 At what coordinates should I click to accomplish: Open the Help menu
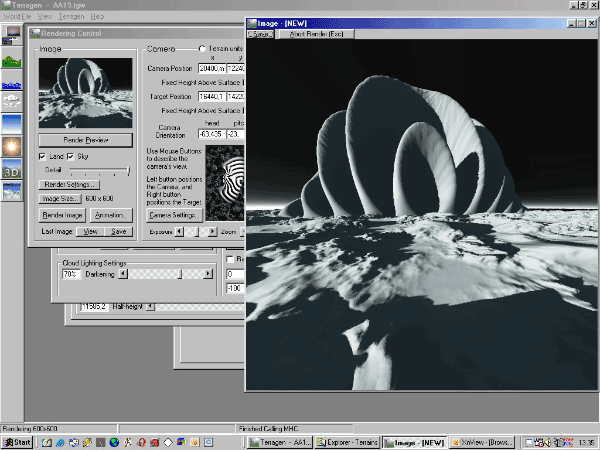[97, 18]
